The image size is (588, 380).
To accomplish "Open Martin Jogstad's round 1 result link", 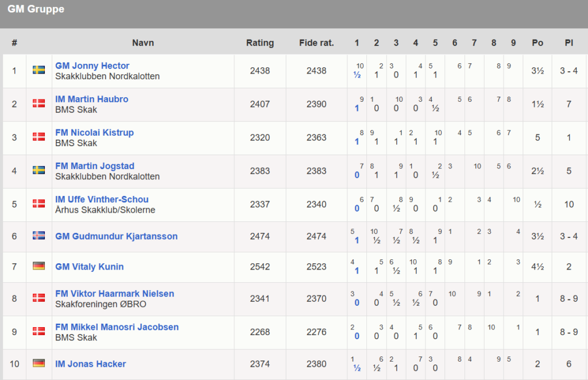I will click(357, 175).
